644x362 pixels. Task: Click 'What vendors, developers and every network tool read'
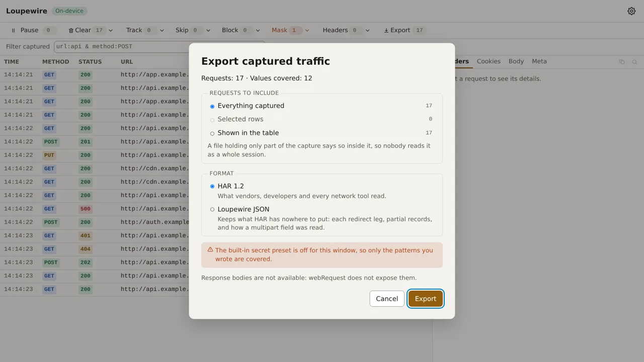pyautogui.click(x=302, y=196)
